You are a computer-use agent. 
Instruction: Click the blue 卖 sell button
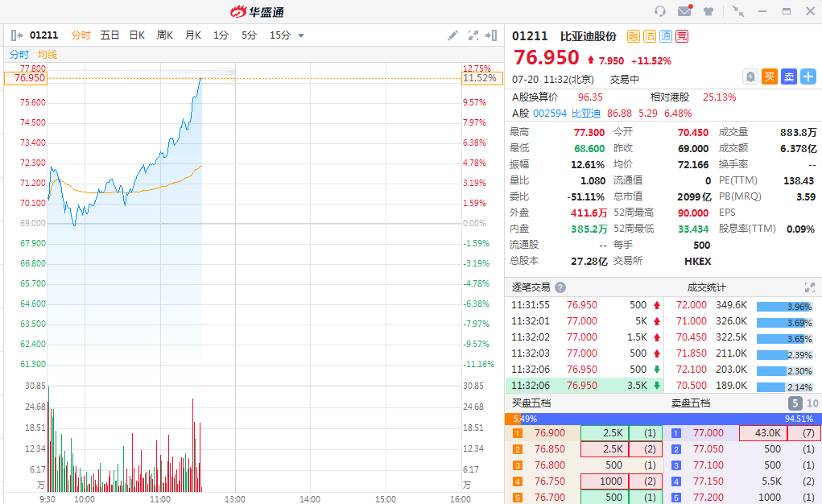pos(788,77)
